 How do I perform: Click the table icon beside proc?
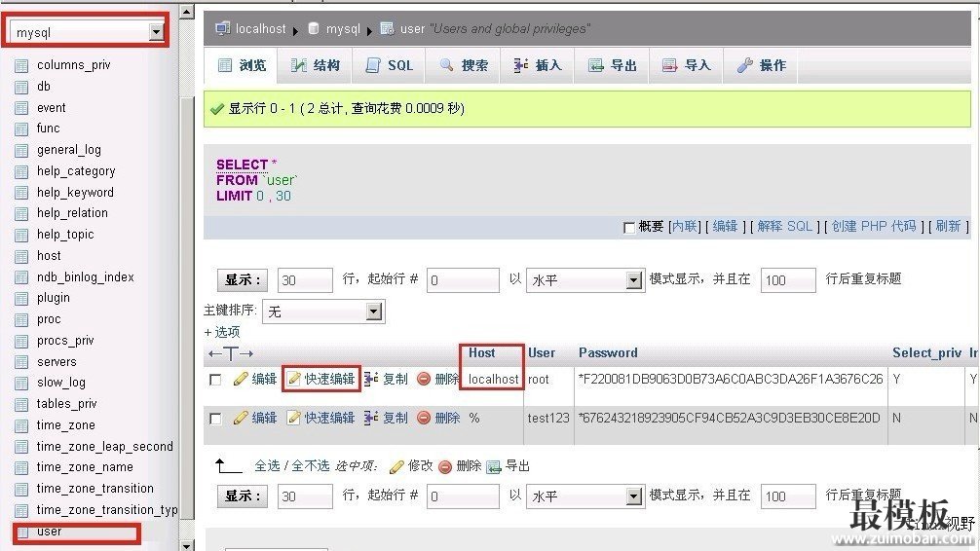pos(21,320)
